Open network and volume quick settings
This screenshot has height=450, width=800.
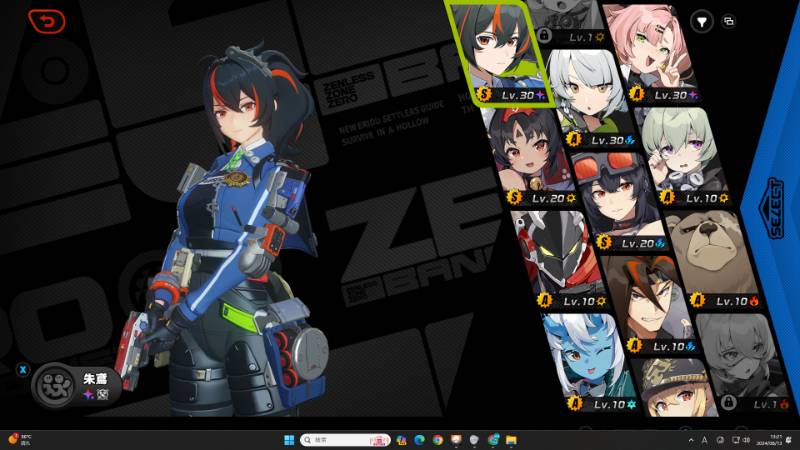click(741, 440)
